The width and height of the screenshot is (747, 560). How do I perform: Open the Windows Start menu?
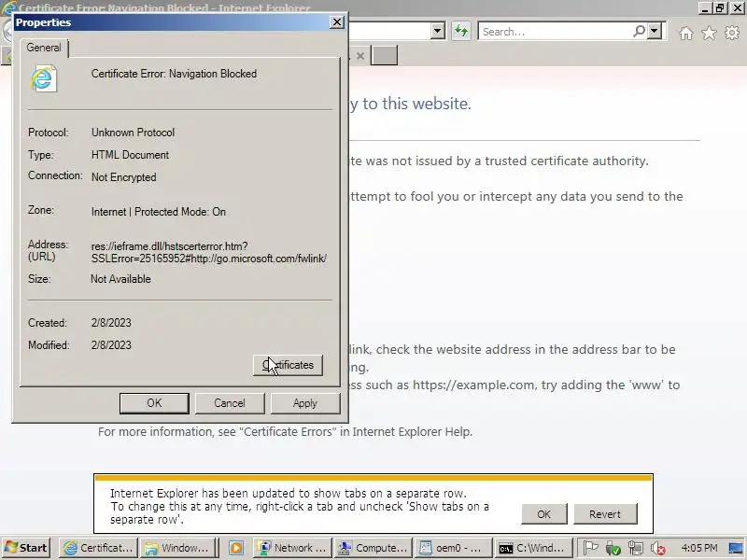[x=26, y=548]
